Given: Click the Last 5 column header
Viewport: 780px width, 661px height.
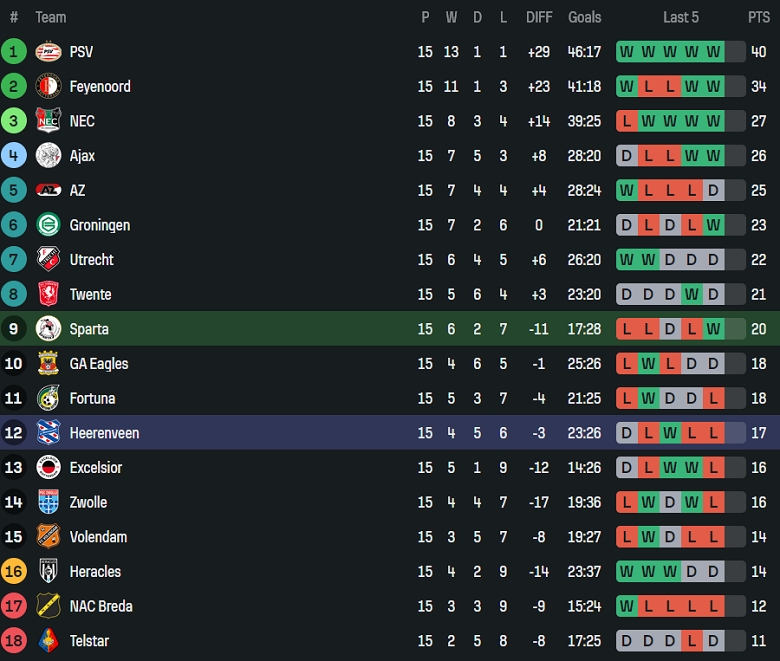Looking at the screenshot, I should coord(680,17).
